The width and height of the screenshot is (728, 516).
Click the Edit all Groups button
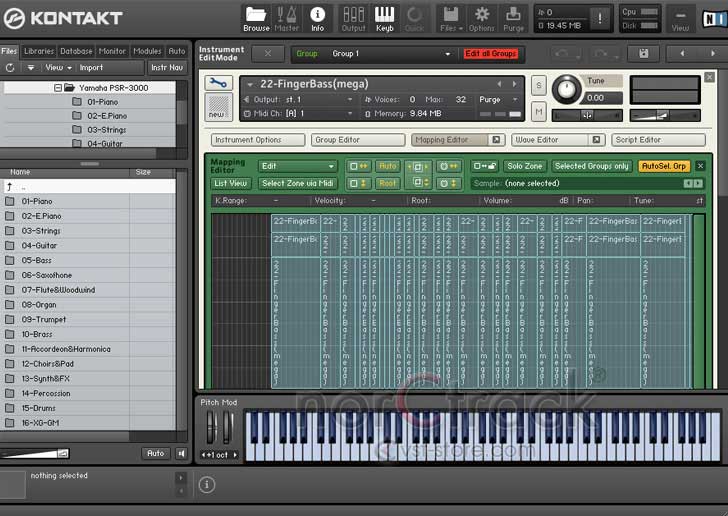(x=490, y=54)
